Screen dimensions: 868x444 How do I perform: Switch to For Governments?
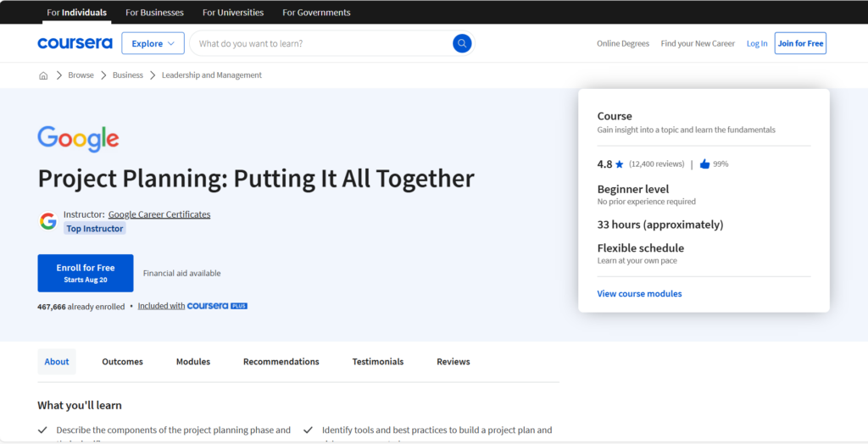[316, 12]
